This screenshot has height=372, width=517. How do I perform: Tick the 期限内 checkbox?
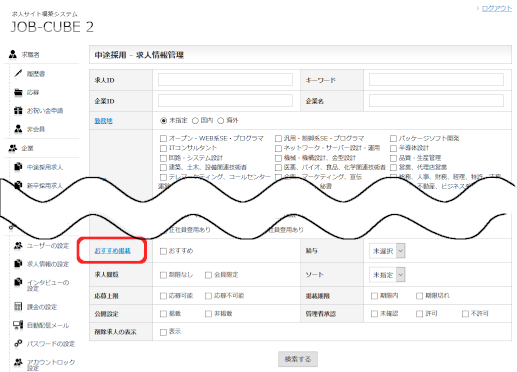coord(374,296)
